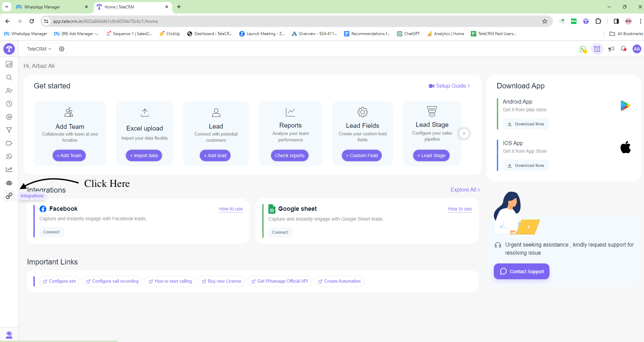Reload the page with refresh icon
644x342 pixels.
point(32,21)
